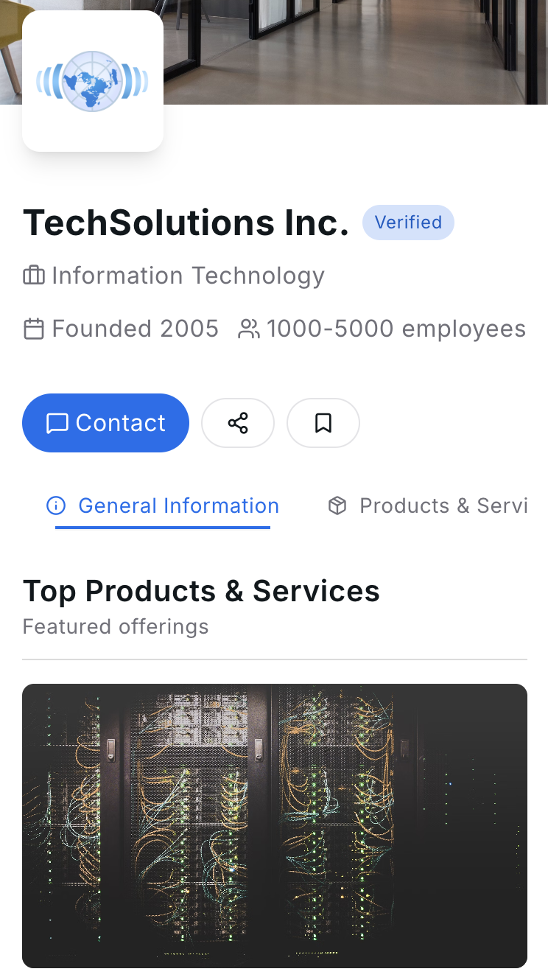Click the briefcase industry icon
Screen dimensions: 548x980
[34, 276]
